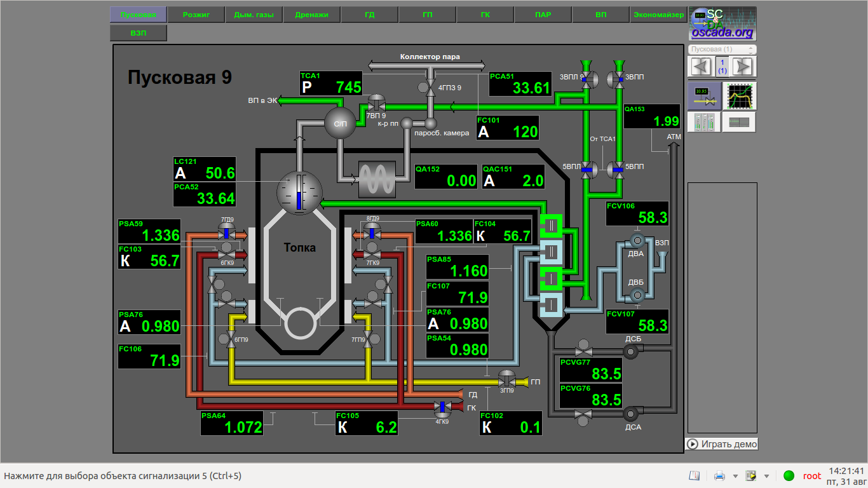The image size is (868, 488).
Task: Click the export icon in status bar
Action: click(x=751, y=476)
